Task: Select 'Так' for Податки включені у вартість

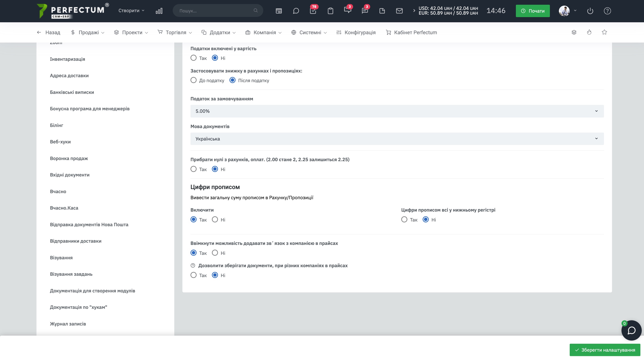Action: tap(193, 58)
